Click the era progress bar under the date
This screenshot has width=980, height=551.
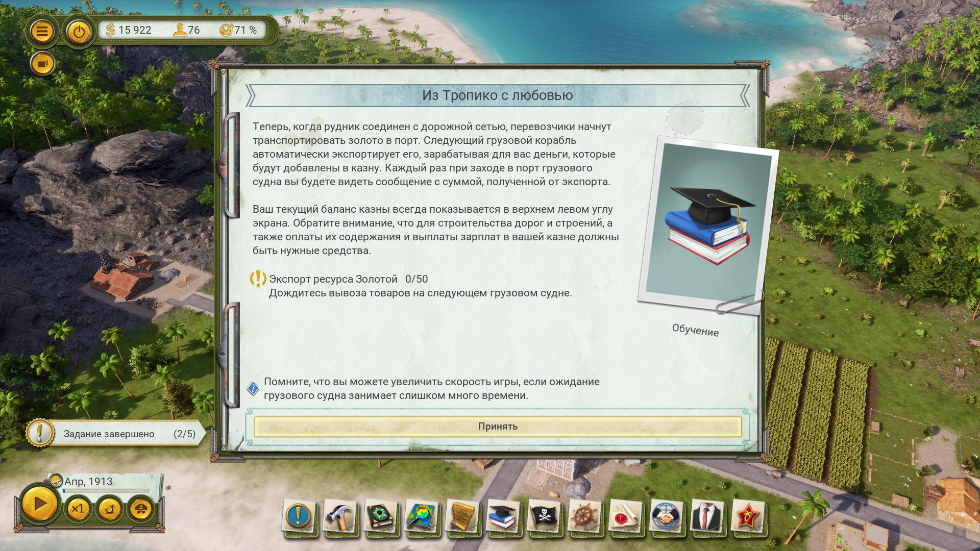point(106,491)
